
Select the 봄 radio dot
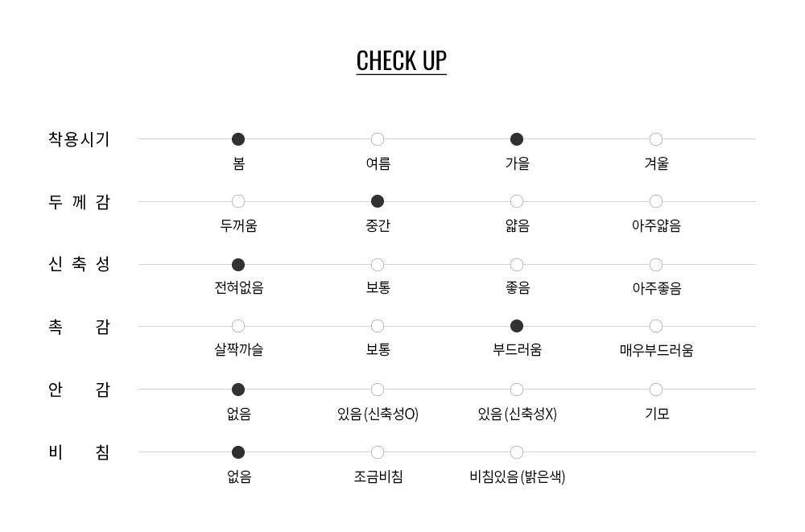point(238,139)
